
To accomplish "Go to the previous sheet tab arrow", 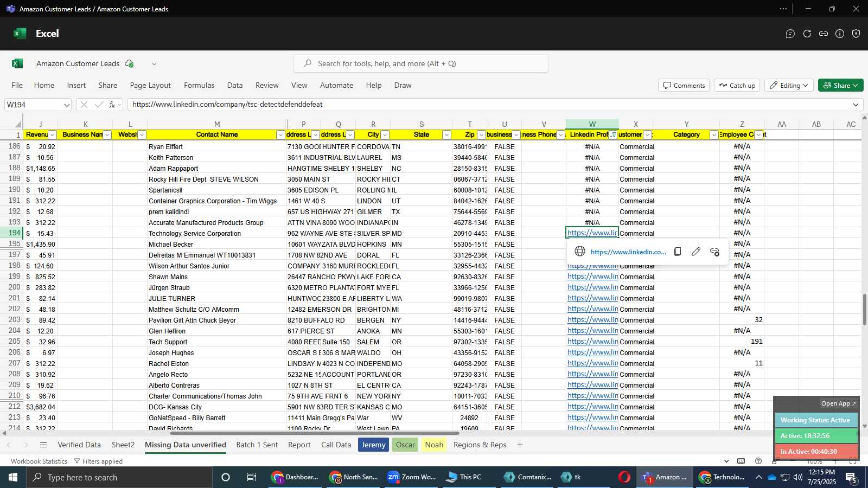I will [9, 445].
